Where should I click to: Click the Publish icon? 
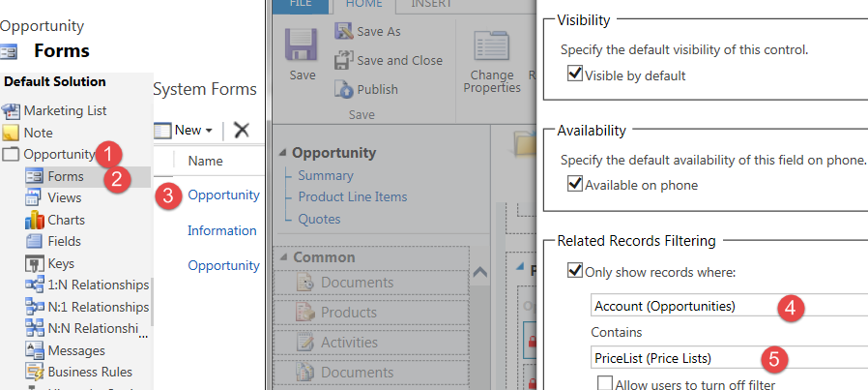point(343,89)
